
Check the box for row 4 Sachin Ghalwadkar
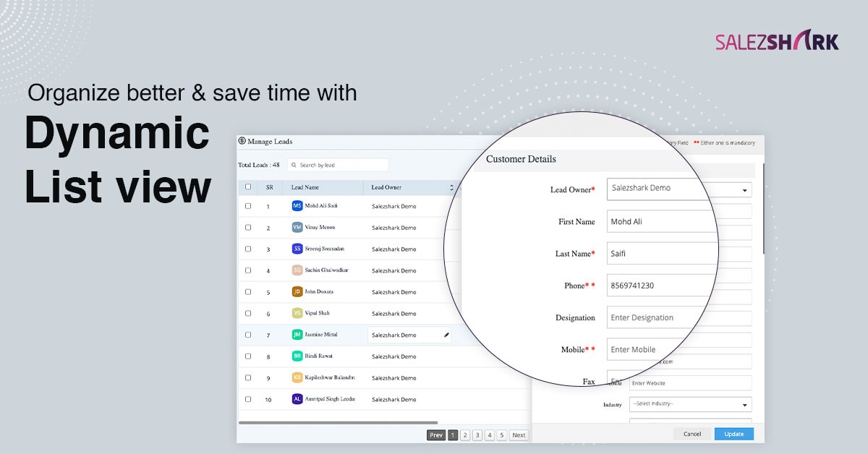coord(248,270)
